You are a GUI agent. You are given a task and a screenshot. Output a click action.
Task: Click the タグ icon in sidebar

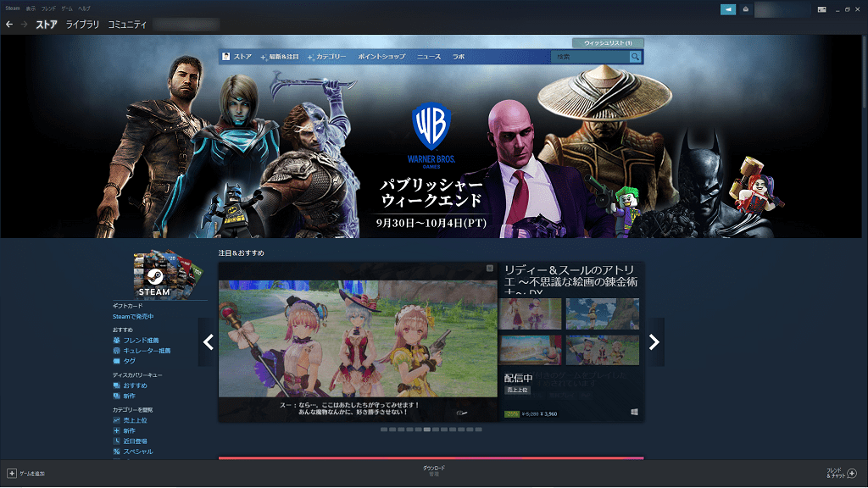click(116, 361)
